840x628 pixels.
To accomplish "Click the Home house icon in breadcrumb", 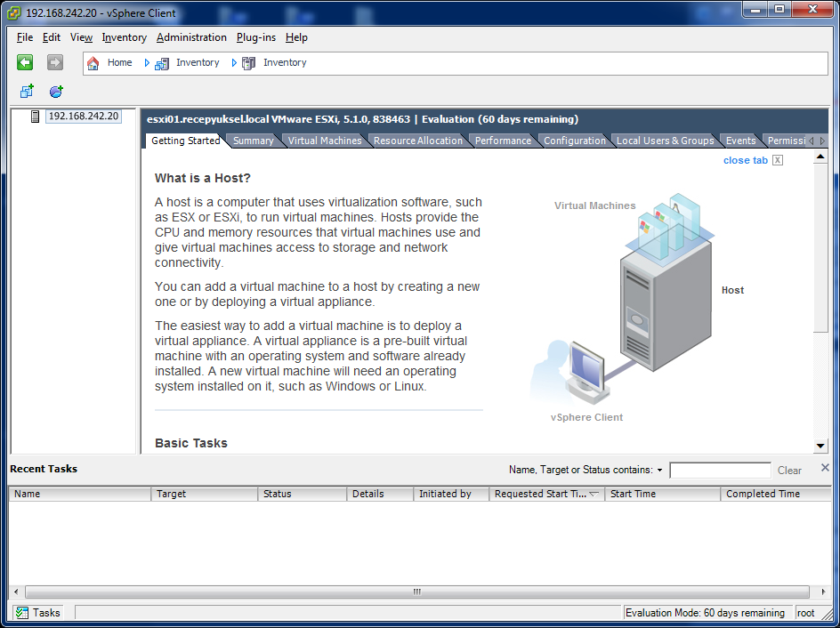I will (93, 63).
